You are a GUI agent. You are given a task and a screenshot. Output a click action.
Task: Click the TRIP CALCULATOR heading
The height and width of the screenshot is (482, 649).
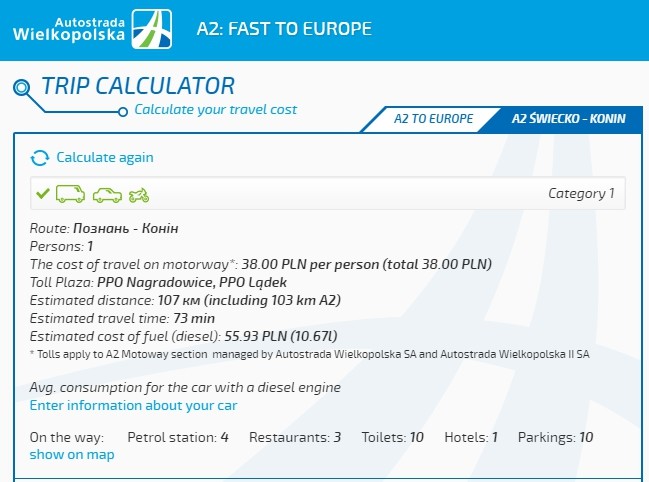click(138, 86)
